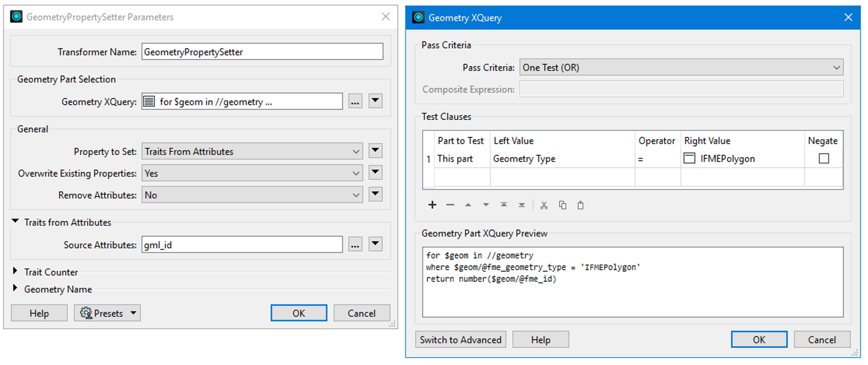Open the Presets dropdown button
This screenshot has height=365, width=868.
[x=107, y=313]
